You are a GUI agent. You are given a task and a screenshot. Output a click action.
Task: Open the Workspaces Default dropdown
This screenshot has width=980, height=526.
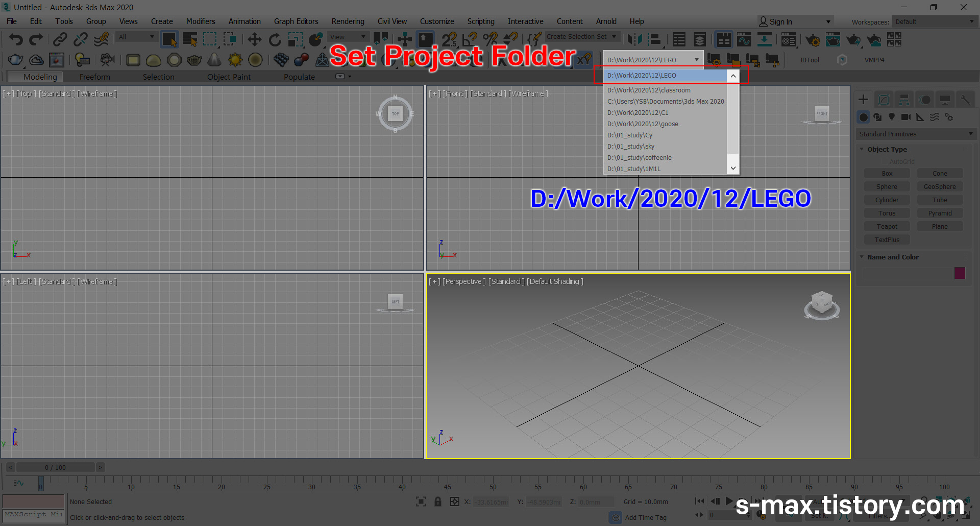click(934, 21)
